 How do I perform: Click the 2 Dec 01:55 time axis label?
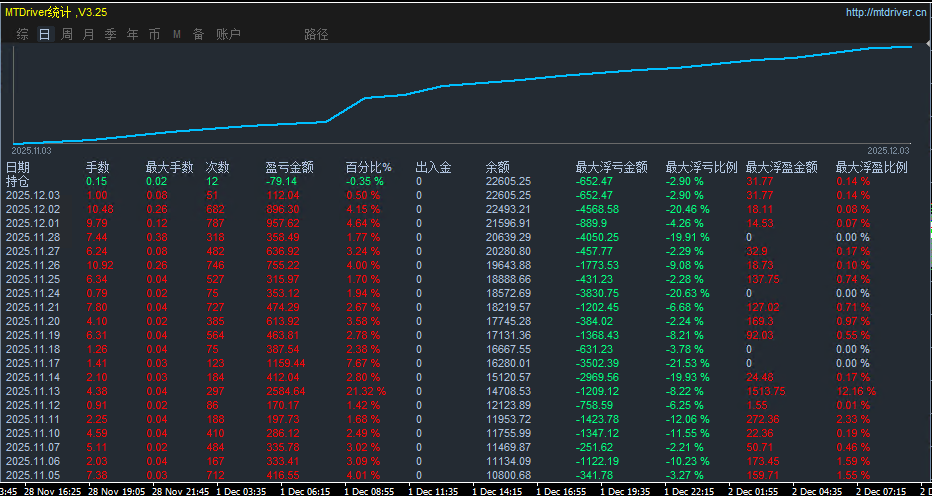(x=752, y=490)
